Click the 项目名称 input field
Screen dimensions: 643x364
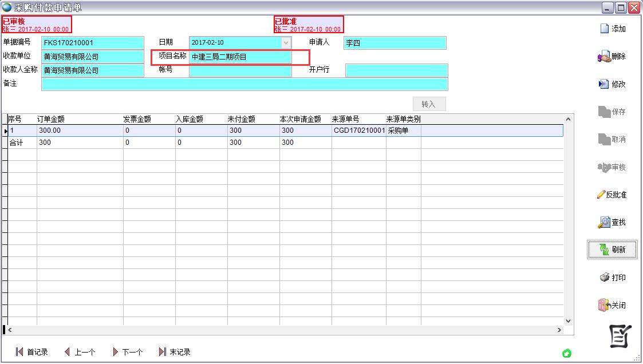pos(240,57)
